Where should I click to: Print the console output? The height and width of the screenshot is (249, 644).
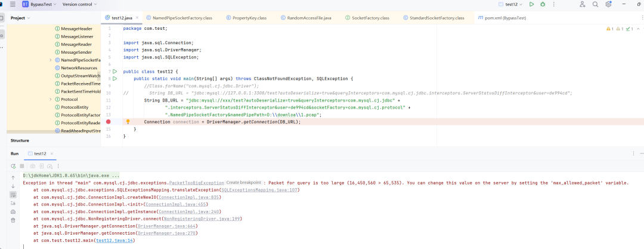click(x=13, y=211)
